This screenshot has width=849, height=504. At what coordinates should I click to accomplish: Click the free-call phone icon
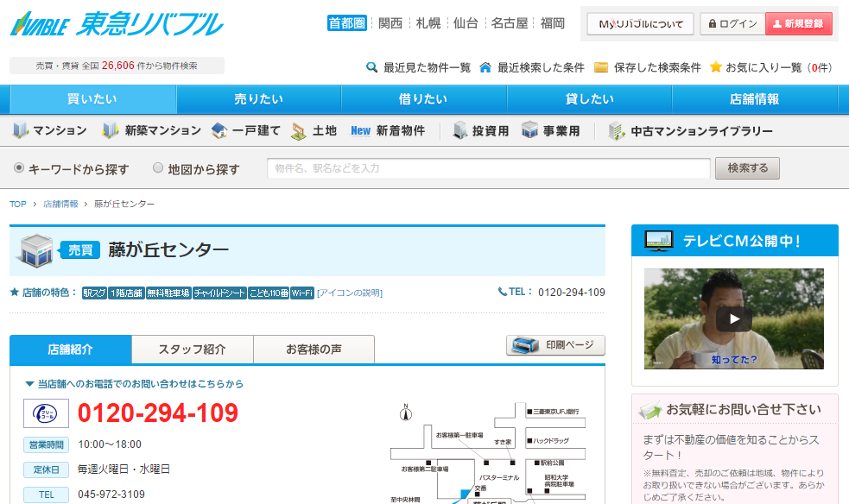46,413
